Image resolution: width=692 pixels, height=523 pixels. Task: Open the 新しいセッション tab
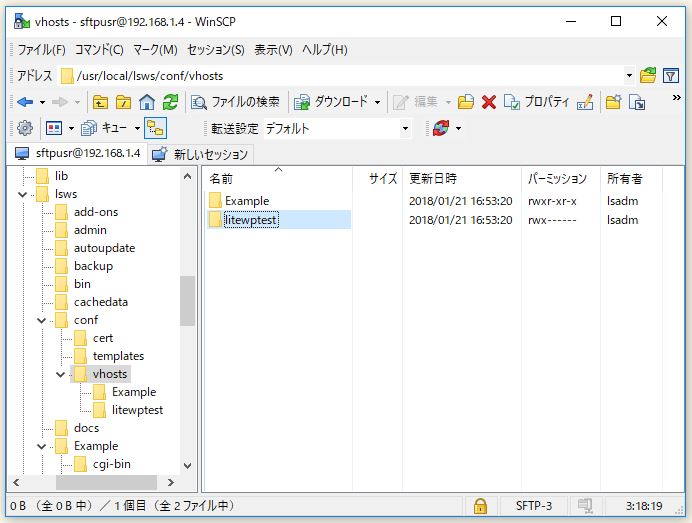click(x=200, y=154)
